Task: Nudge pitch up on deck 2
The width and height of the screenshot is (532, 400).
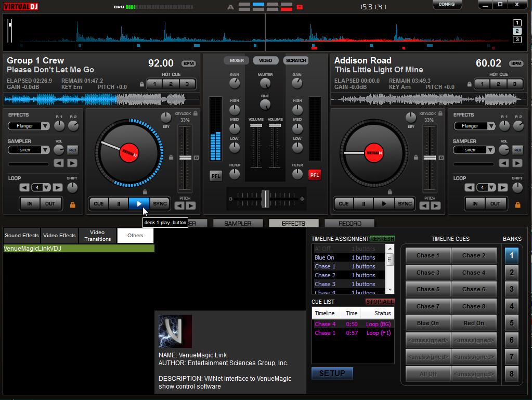Action: [436, 205]
